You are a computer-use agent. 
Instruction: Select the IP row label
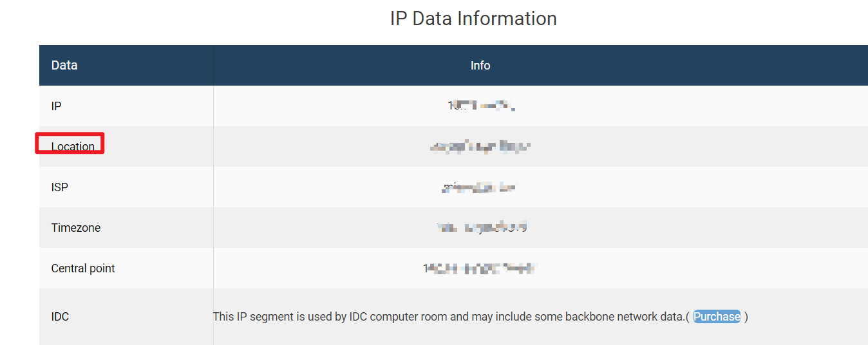click(57, 106)
